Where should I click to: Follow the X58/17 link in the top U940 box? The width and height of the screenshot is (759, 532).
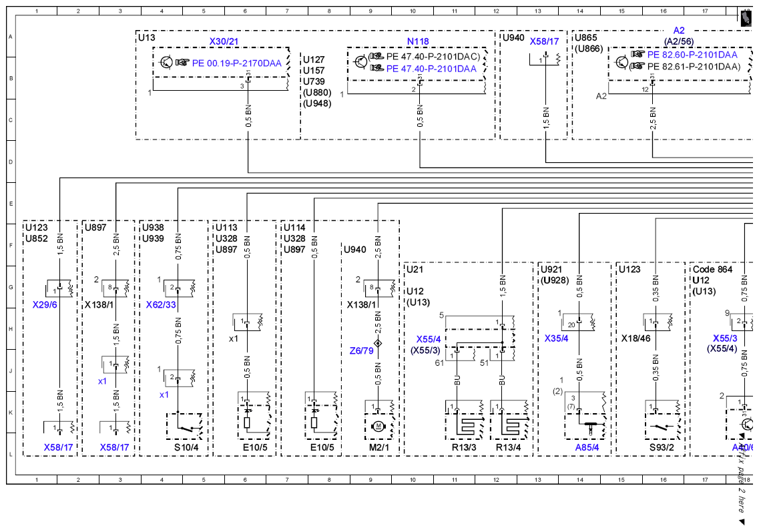(545, 41)
